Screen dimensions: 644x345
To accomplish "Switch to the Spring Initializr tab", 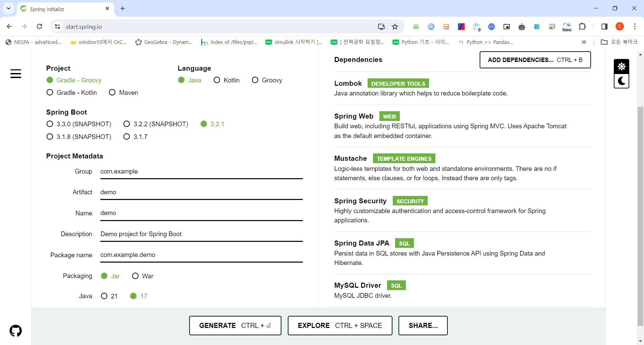I will coord(65,9).
